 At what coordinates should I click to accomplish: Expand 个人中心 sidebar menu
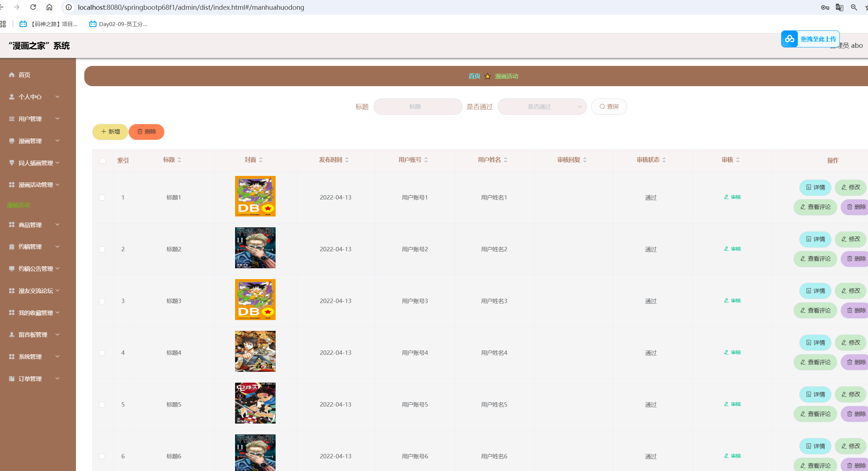click(38, 97)
